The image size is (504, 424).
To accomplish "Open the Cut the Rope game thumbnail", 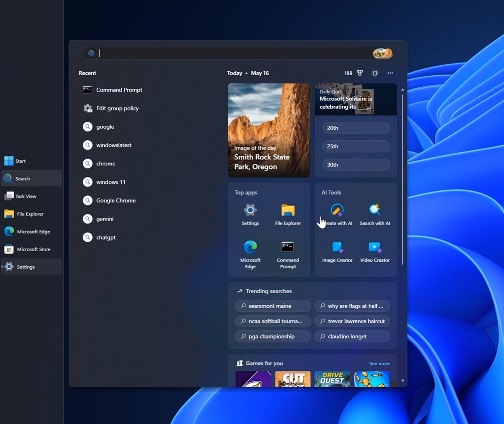I will tap(293, 379).
